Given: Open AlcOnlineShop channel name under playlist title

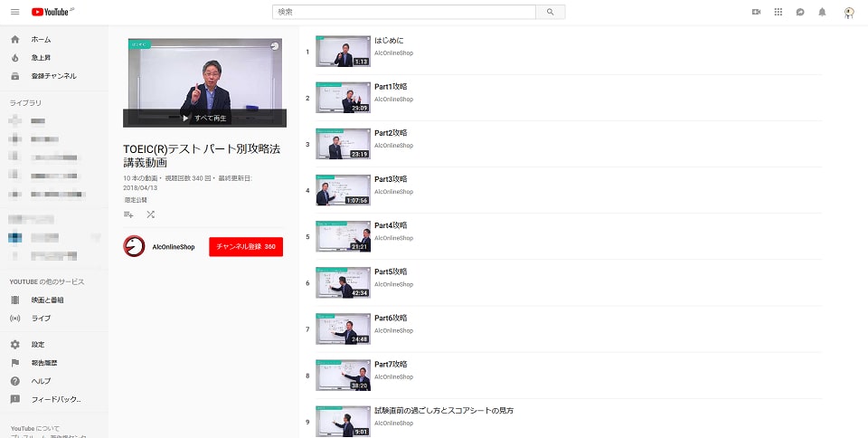Looking at the screenshot, I should [174, 247].
